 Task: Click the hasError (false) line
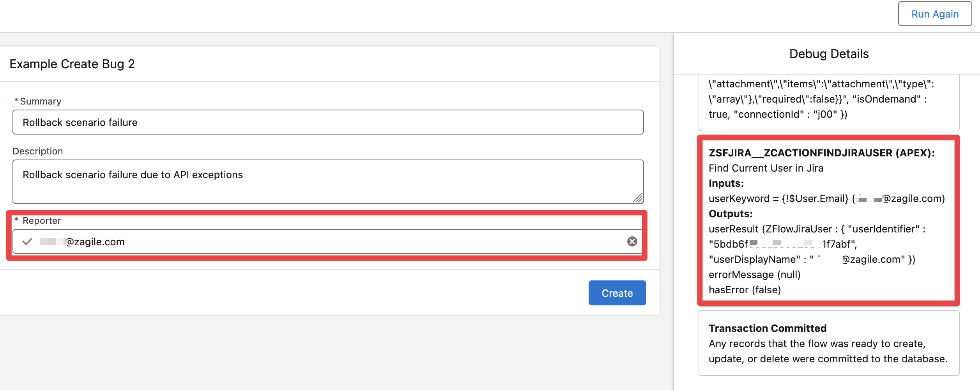pos(745,290)
